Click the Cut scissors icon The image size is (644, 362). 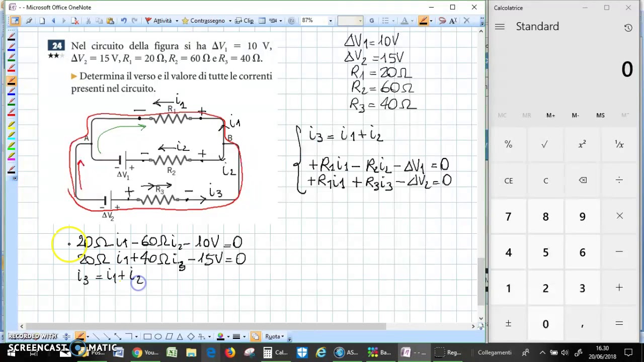pos(88,21)
